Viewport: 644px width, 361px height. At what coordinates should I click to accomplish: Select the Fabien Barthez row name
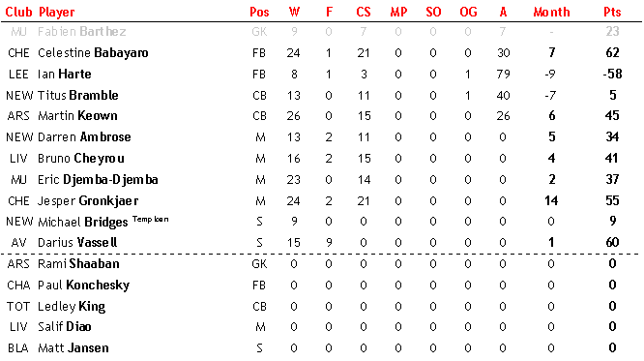[x=82, y=32]
